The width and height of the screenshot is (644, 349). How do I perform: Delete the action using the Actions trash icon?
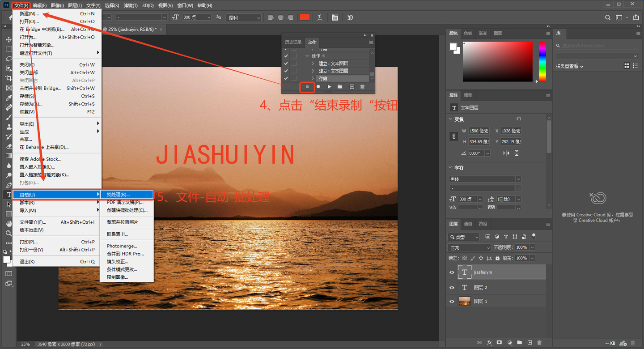pyautogui.click(x=363, y=87)
